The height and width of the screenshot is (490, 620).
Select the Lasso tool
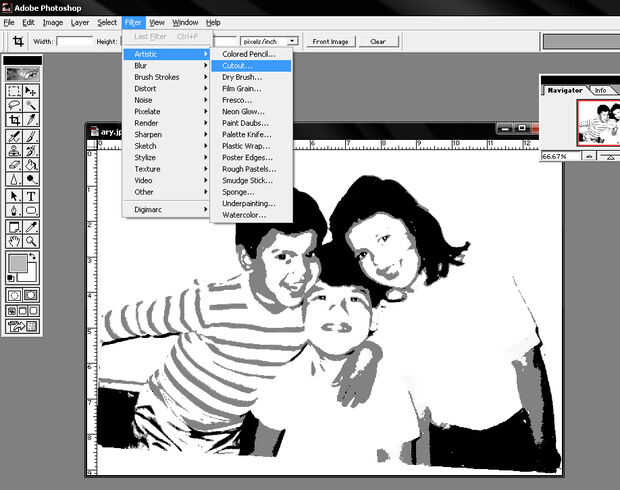click(x=14, y=105)
